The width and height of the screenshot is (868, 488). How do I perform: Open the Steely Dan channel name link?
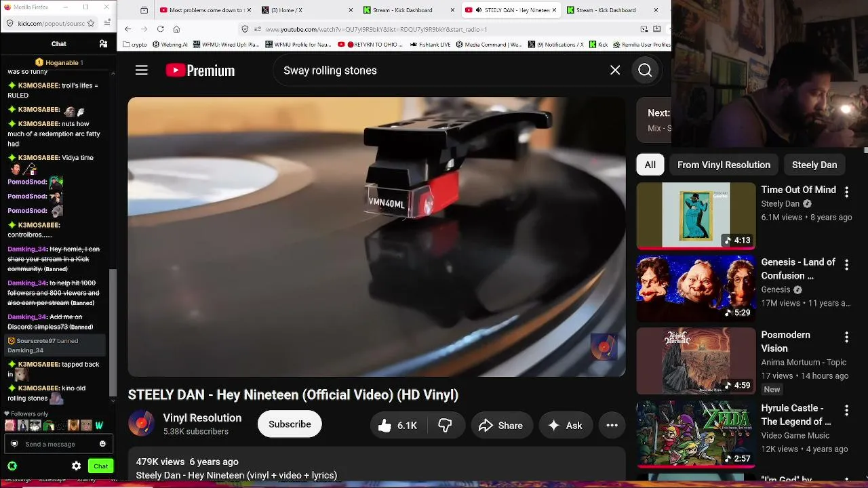point(781,204)
